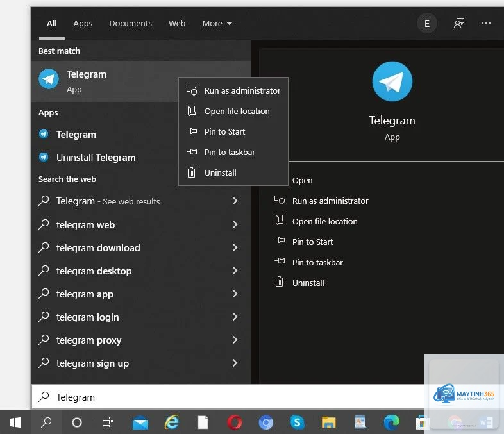
Task: Expand telegram login suggestion arrow
Action: click(x=235, y=317)
